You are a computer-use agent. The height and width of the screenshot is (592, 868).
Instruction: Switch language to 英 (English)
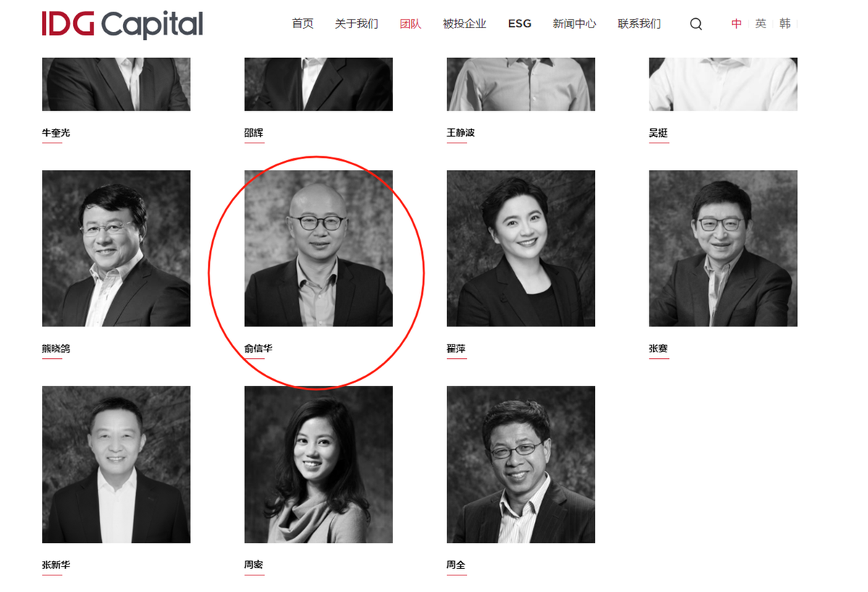pos(761,23)
